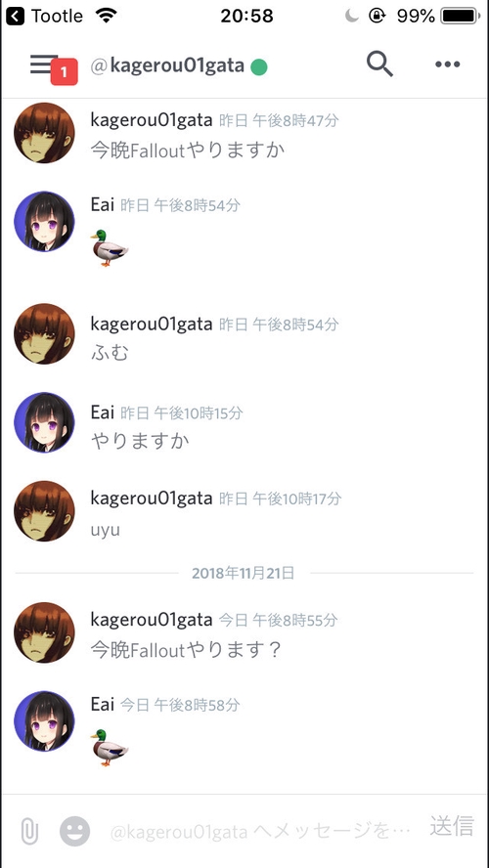489x868 pixels.
Task: Open the emoji picker smiley icon
Action: (74, 831)
